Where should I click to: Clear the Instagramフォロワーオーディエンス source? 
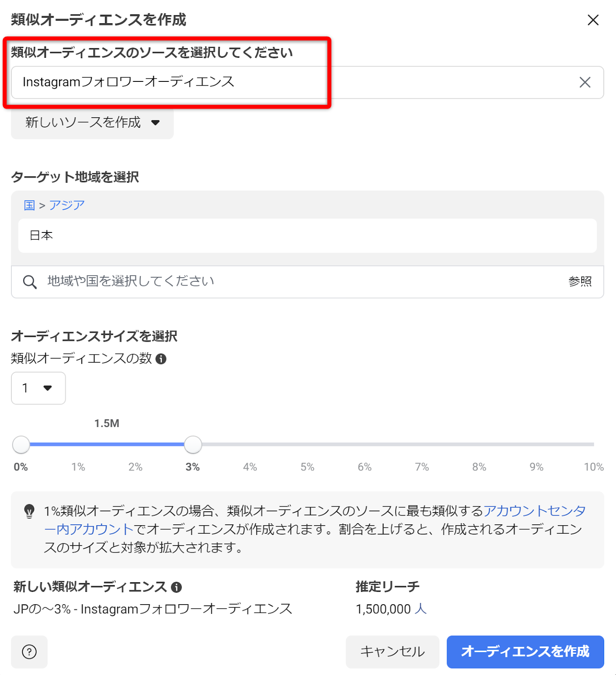pyautogui.click(x=584, y=82)
